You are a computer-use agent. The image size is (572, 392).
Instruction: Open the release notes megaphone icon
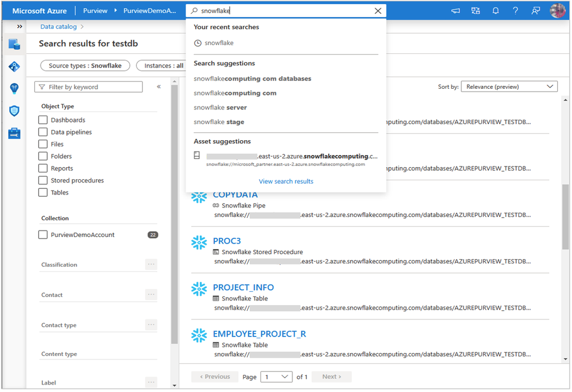point(456,11)
